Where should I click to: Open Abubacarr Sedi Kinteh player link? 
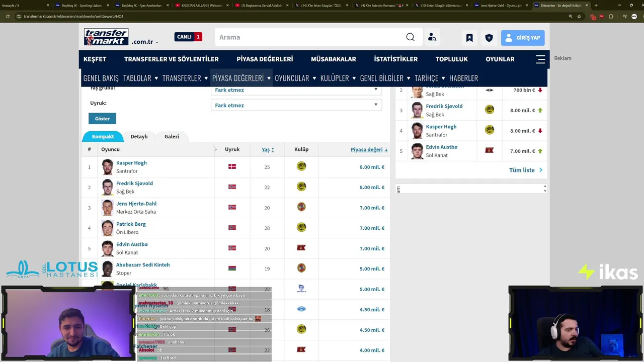(143, 264)
